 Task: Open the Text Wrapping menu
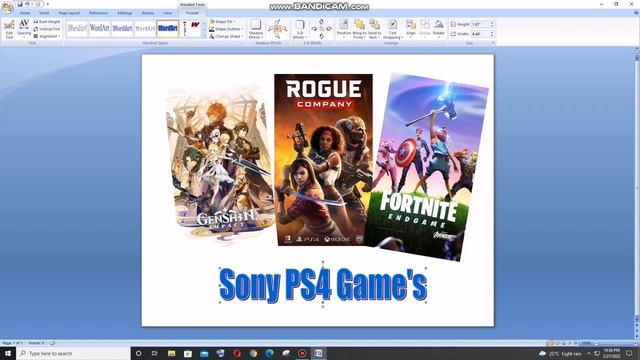392,29
